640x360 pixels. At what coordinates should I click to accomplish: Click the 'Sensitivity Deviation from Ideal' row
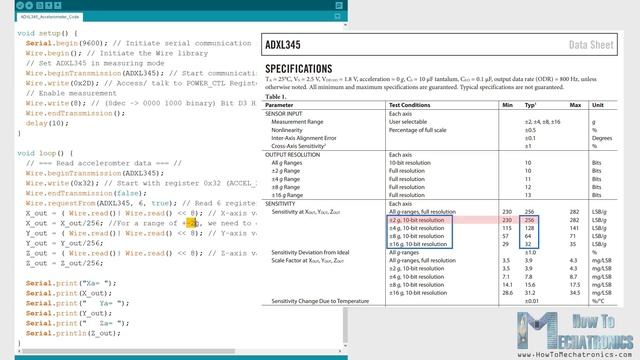310,252
